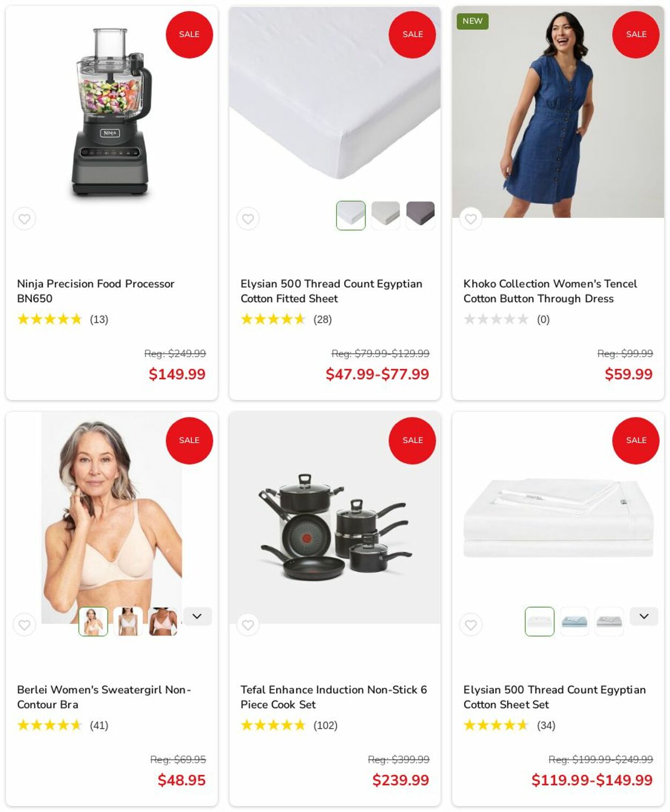670x812 pixels.
Task: Click SALE badge on Ninja Food Processor
Action: pos(189,34)
